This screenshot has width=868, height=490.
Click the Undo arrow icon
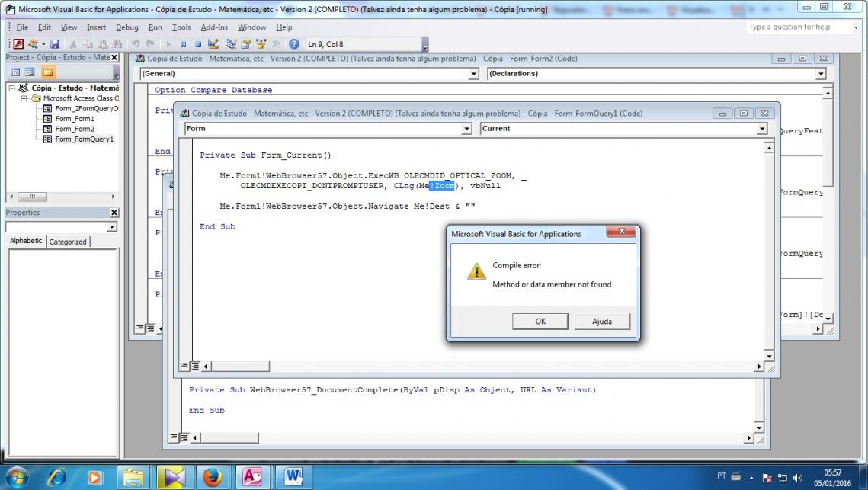pos(136,43)
